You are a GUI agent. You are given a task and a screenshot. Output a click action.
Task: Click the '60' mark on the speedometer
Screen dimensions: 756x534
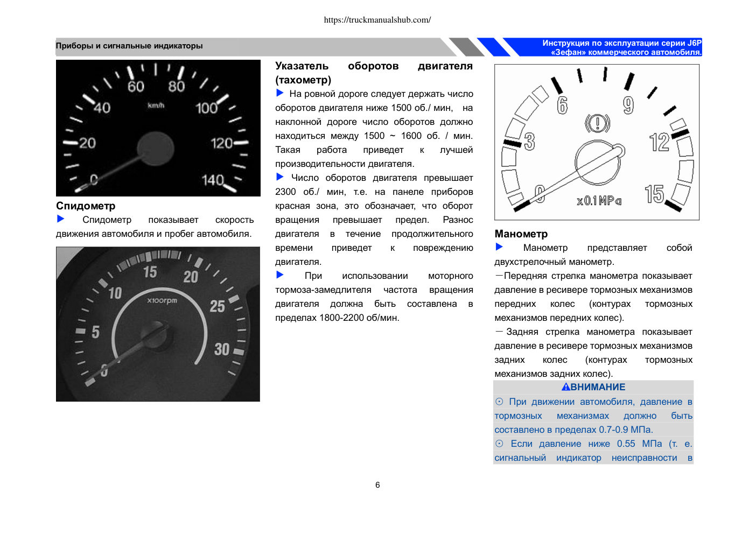136,87
